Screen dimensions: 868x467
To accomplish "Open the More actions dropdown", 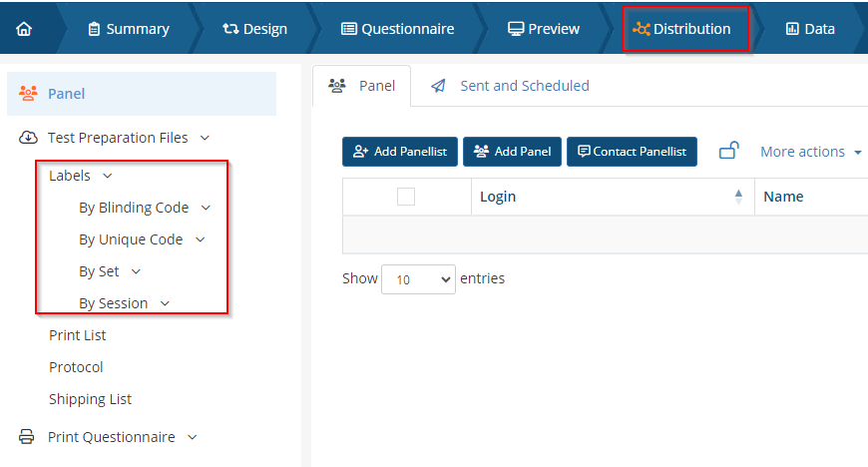I will pos(810,152).
